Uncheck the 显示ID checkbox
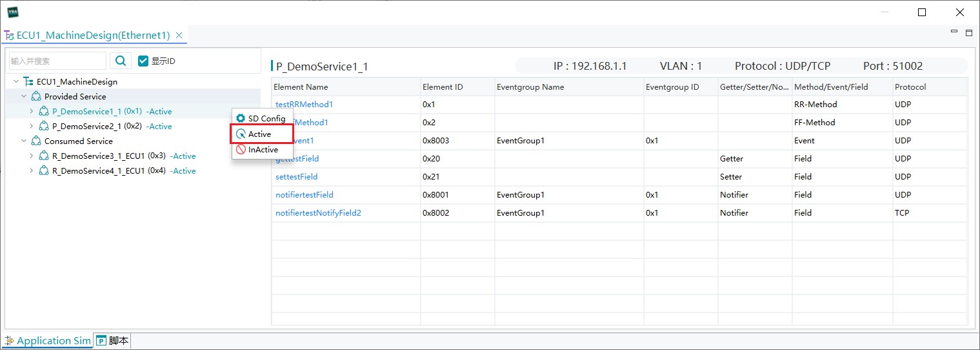980x350 pixels. [143, 61]
